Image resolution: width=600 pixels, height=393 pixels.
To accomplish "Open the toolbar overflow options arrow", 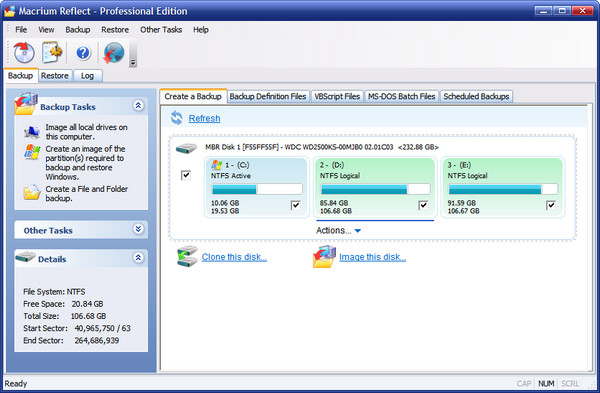I will click(133, 63).
